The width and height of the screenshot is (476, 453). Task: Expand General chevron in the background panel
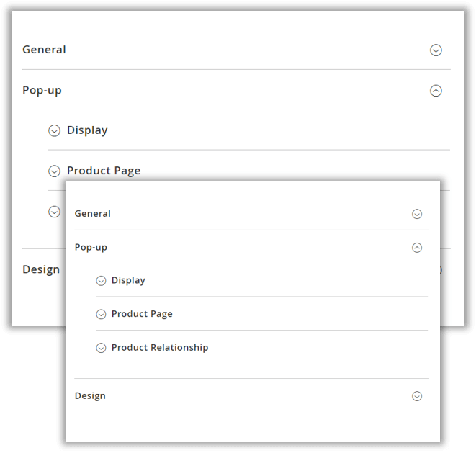tap(436, 50)
